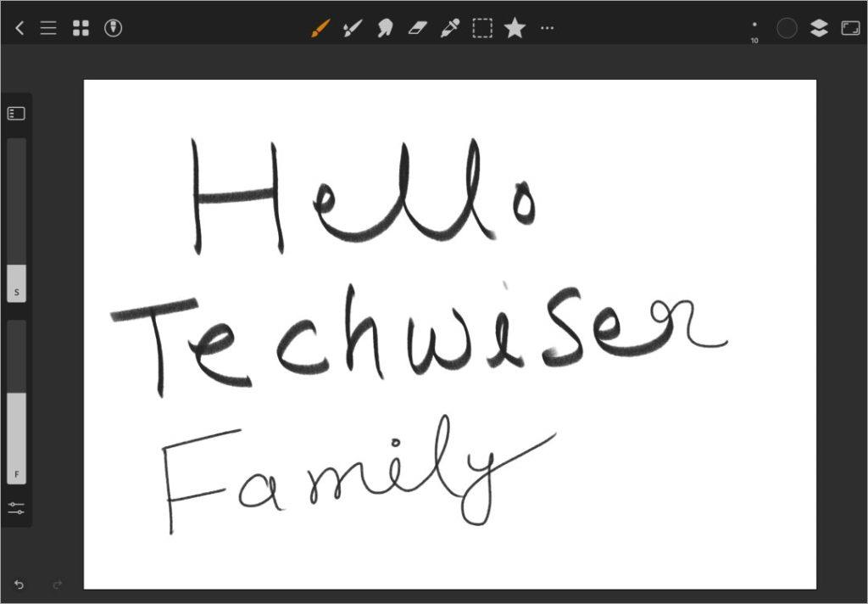Open the slider adjustment settings icon
868x604 pixels.
(x=16, y=507)
